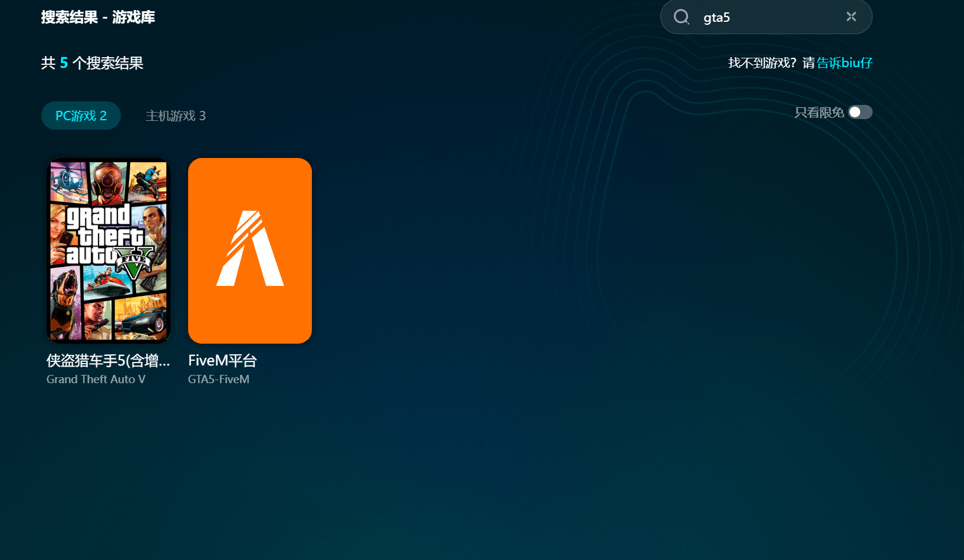The image size is (964, 560).
Task: Toggle the 只看限免 switch
Action: (860, 112)
